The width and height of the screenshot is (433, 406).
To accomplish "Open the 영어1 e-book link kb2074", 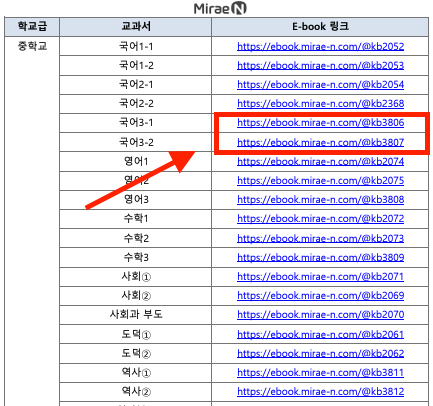I will [320, 161].
